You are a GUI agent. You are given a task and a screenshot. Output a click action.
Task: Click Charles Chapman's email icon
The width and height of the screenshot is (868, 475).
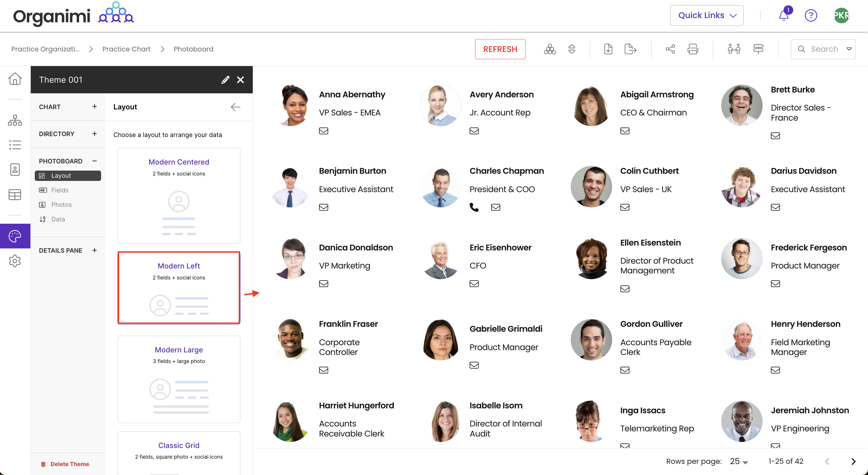[x=495, y=207]
